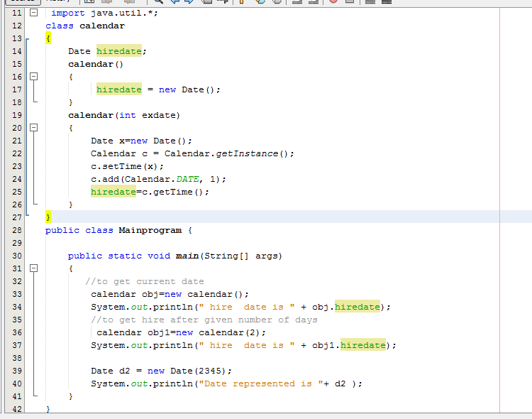Click line number 27 in the gutter
The width and height of the screenshot is (532, 419).
(x=16, y=217)
